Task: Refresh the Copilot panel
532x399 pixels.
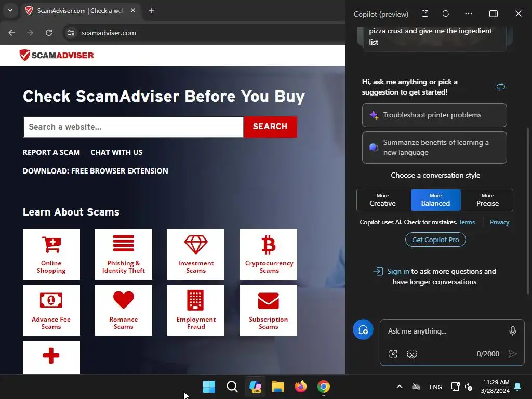Action: (446, 14)
